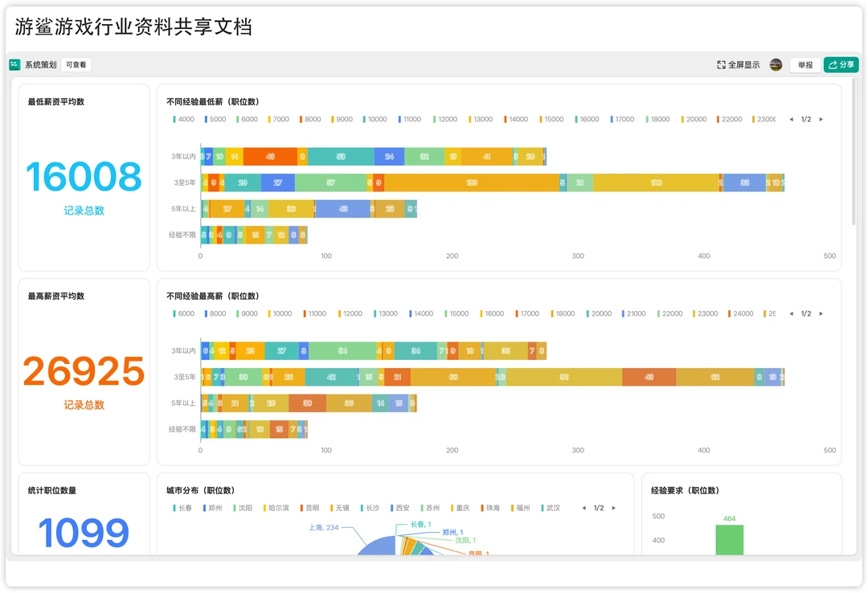
Task: Go to previous legend page in 不同经验最高薪 chart
Action: click(x=791, y=313)
